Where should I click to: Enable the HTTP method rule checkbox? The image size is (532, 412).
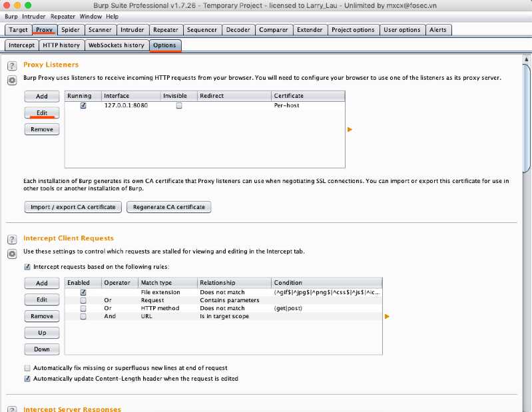tap(83, 308)
